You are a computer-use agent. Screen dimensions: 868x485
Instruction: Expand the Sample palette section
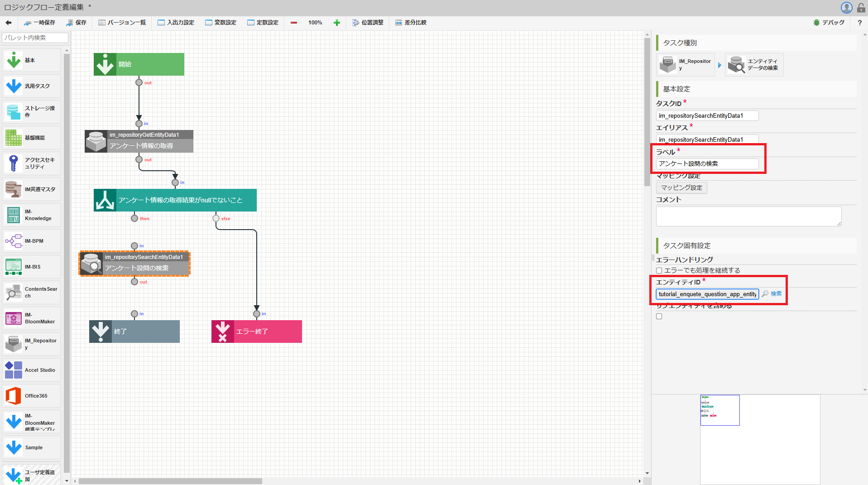pos(30,447)
